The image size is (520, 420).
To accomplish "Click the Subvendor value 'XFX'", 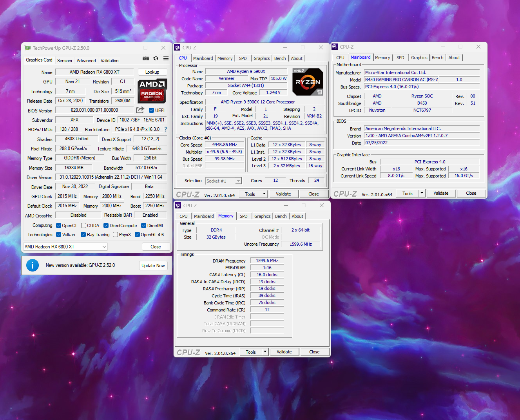I will [74, 120].
